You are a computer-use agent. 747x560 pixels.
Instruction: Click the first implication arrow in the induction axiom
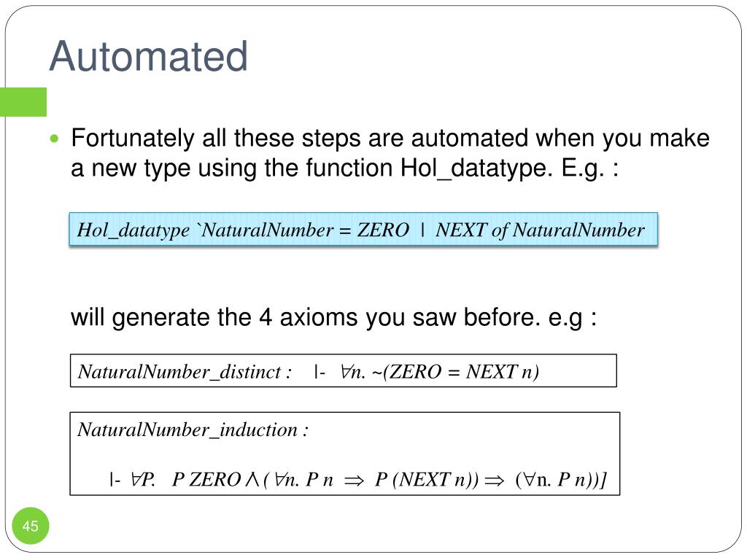pos(354,480)
